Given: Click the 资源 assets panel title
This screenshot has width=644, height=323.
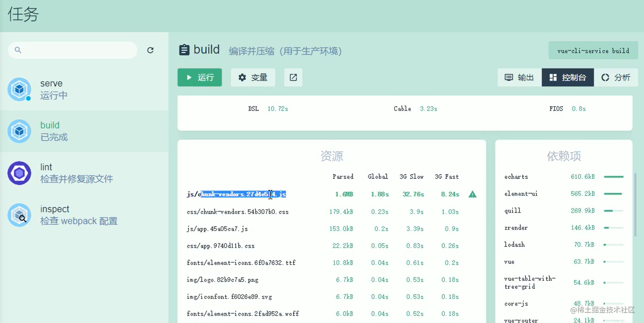Looking at the screenshot, I should coord(332,156).
